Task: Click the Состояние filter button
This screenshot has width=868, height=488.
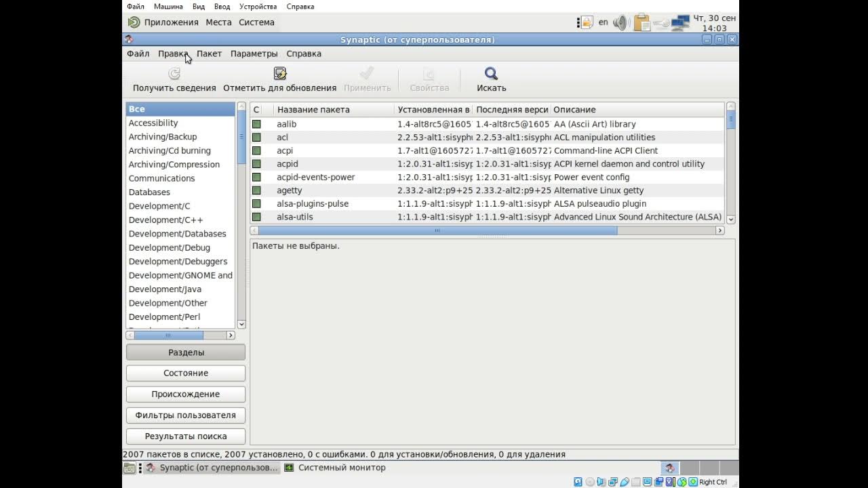Action: (186, 373)
